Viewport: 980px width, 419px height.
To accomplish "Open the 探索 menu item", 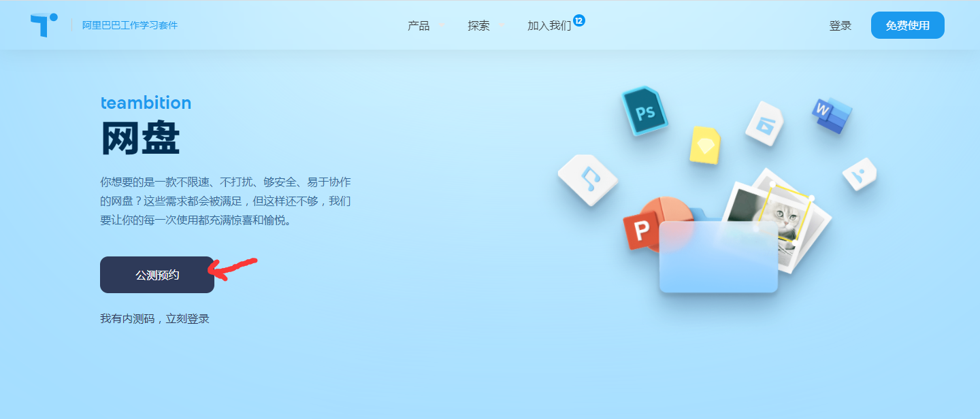I will 478,26.
